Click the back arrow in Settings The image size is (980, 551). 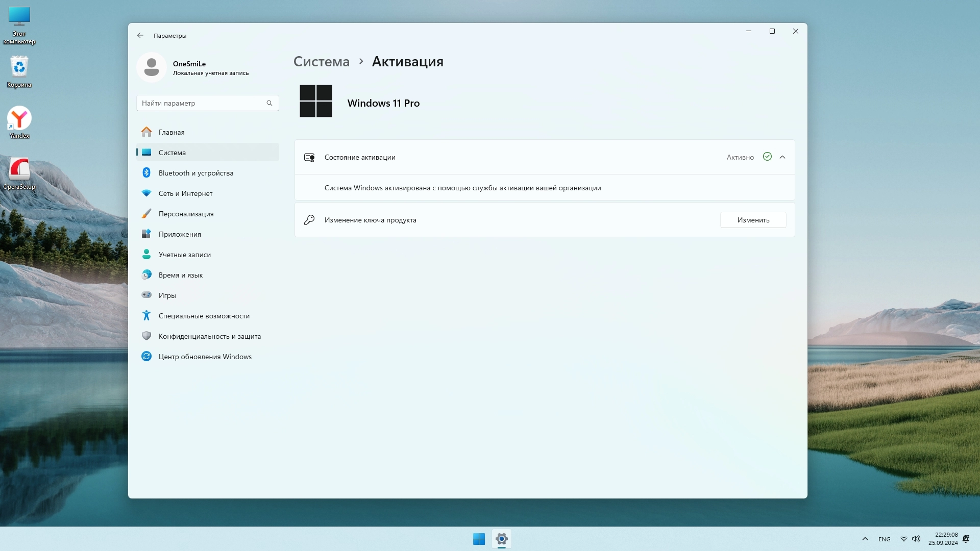point(140,36)
